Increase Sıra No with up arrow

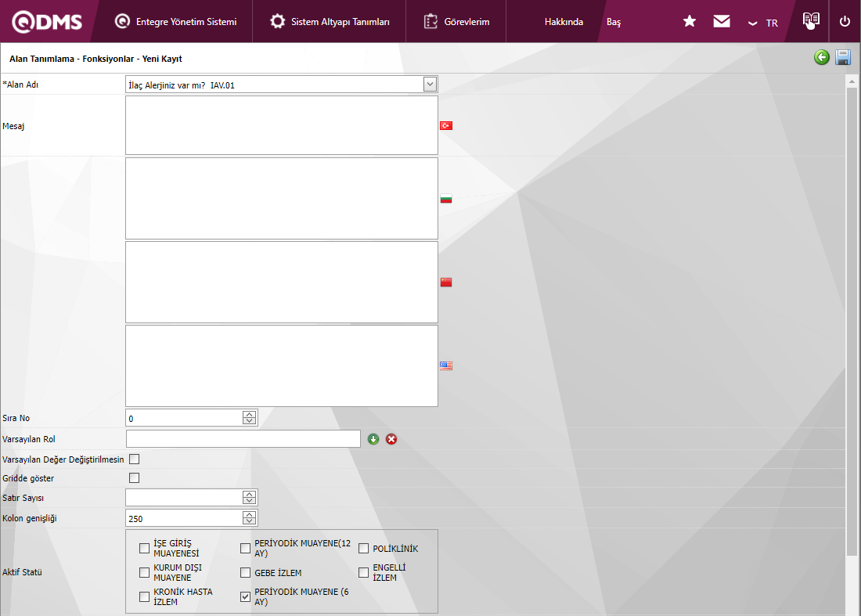coord(249,414)
